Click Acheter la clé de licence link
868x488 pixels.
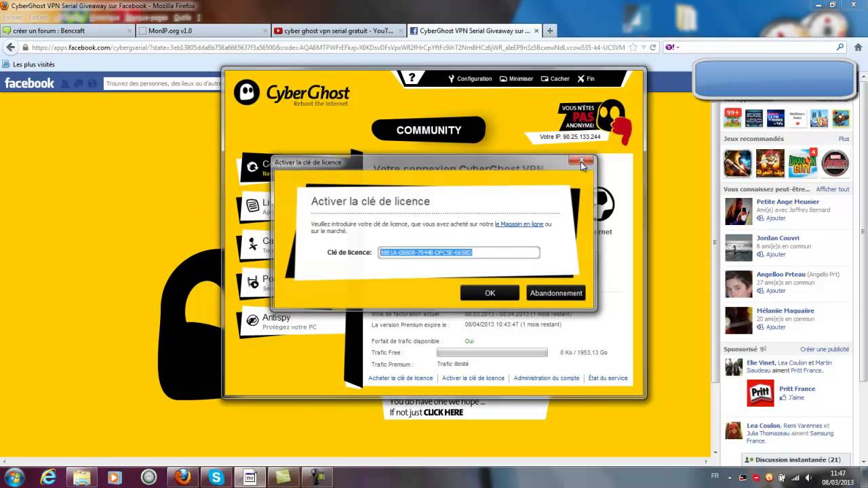(x=400, y=378)
